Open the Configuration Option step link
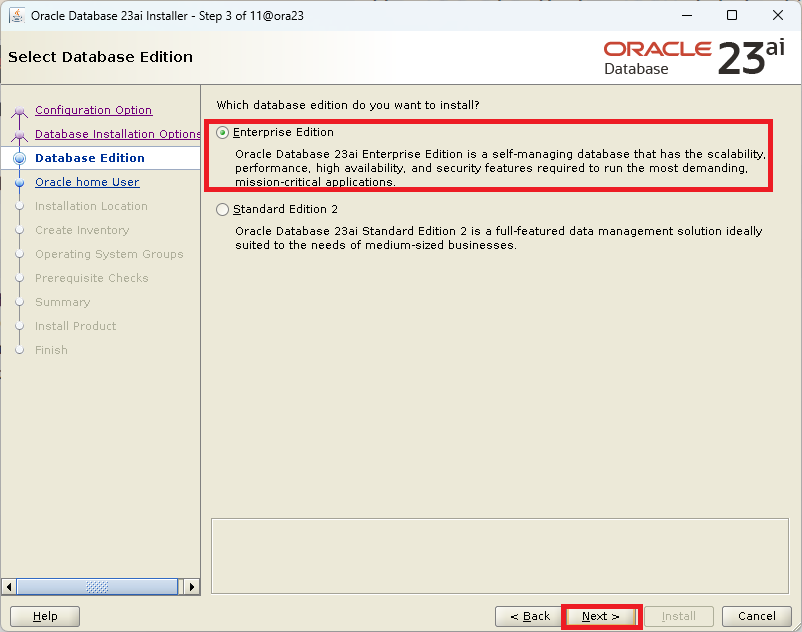This screenshot has width=802, height=632. 94,110
